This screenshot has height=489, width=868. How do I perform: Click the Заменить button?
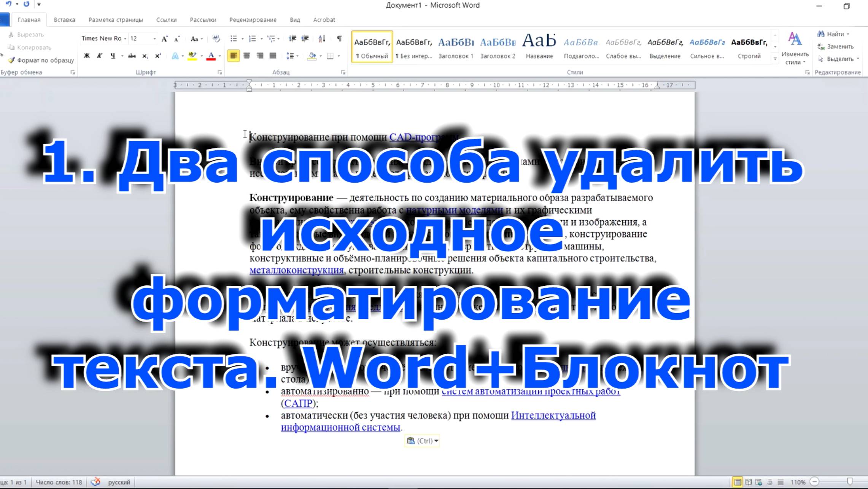pyautogui.click(x=835, y=46)
